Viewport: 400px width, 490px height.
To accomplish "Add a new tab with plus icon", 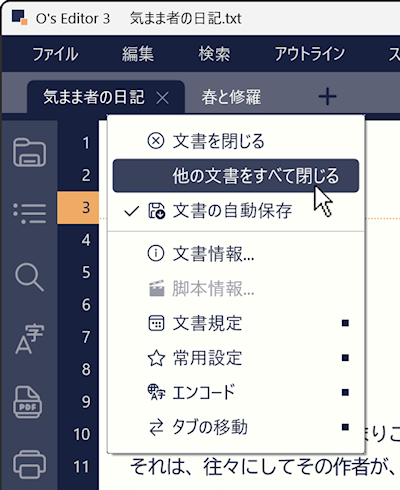I will pos(327,97).
